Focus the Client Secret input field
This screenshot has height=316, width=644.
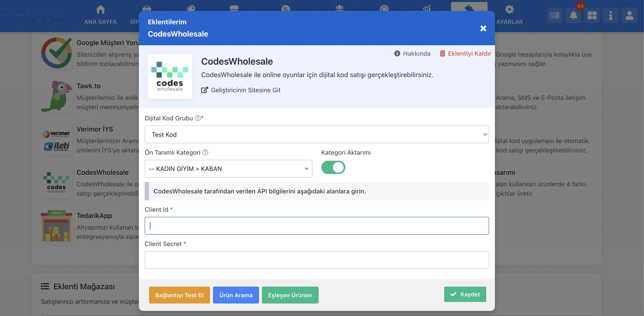point(316,260)
